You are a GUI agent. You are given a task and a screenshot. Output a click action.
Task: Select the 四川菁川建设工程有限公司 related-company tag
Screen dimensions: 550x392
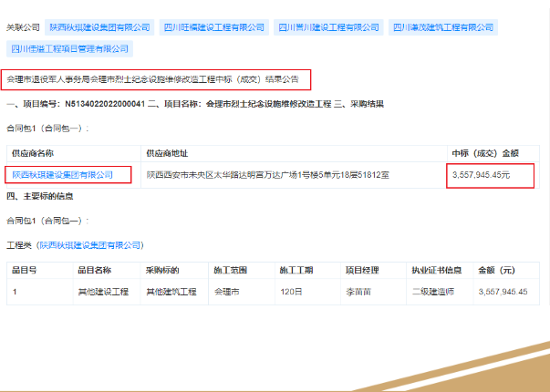329,27
